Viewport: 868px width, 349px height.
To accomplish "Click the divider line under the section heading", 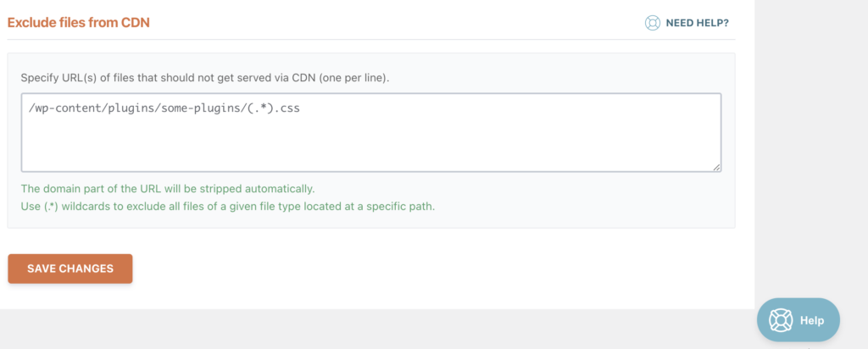I will (371, 39).
